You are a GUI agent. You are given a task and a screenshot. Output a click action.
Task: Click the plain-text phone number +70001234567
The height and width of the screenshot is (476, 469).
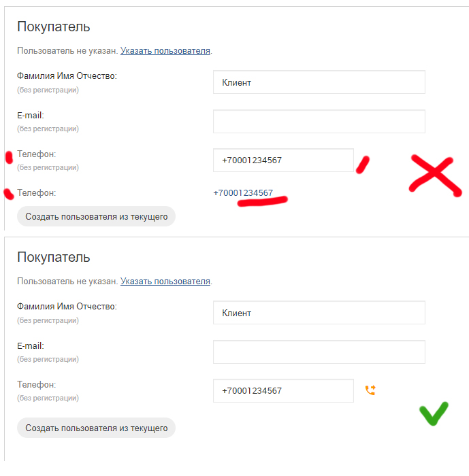coord(243,193)
